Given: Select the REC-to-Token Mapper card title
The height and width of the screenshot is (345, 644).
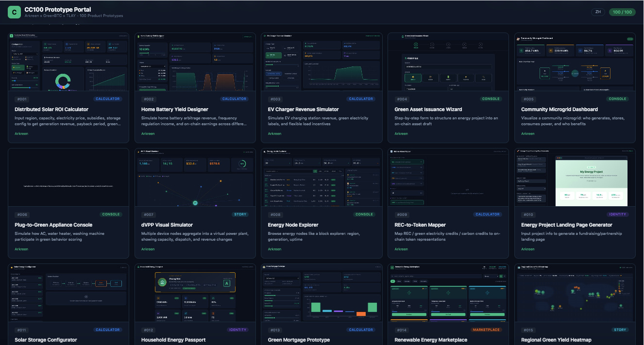Looking at the screenshot, I should 422,225.
